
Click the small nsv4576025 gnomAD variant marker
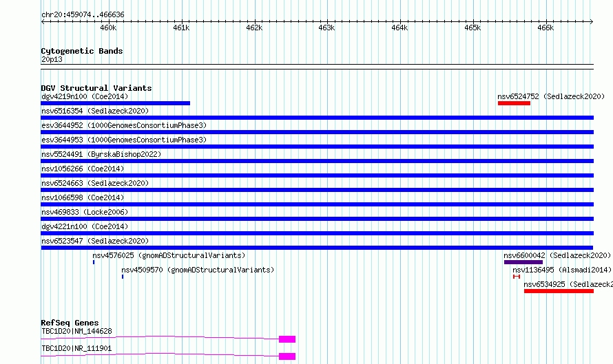coord(94,262)
